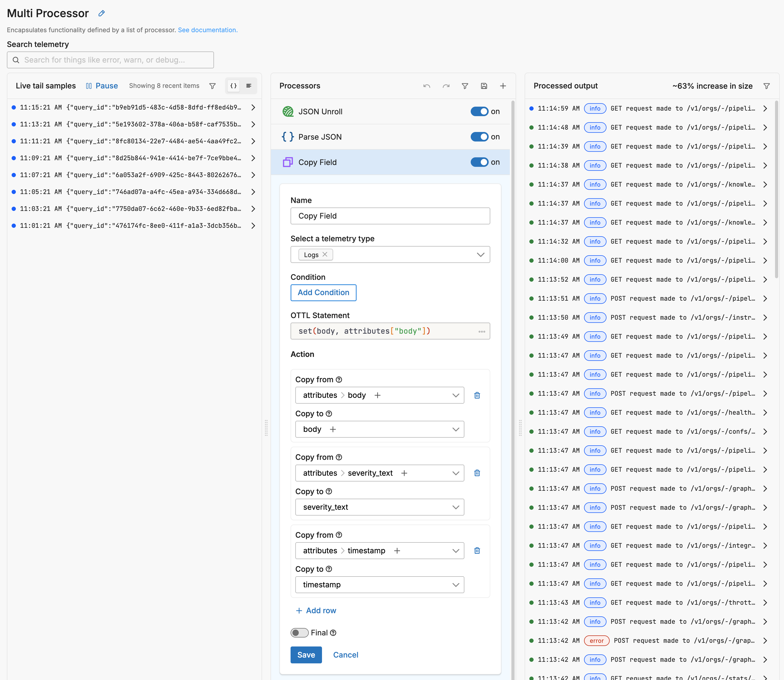This screenshot has width=784, height=680.
Task: Enable the Final toggle
Action: point(299,632)
